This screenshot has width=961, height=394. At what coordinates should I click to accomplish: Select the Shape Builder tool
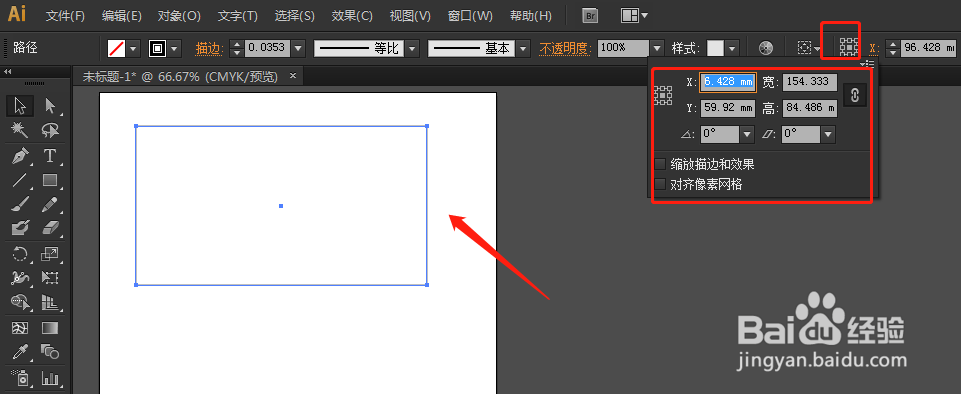pos(20,301)
